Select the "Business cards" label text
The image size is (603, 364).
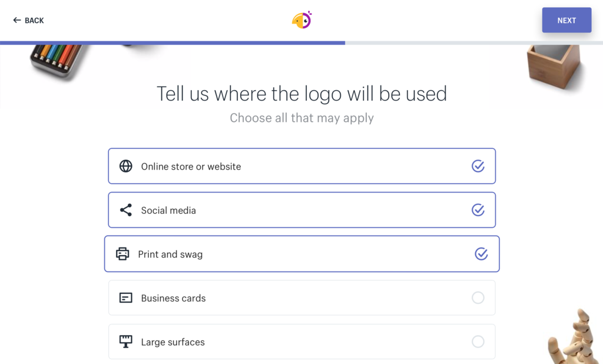pyautogui.click(x=173, y=298)
